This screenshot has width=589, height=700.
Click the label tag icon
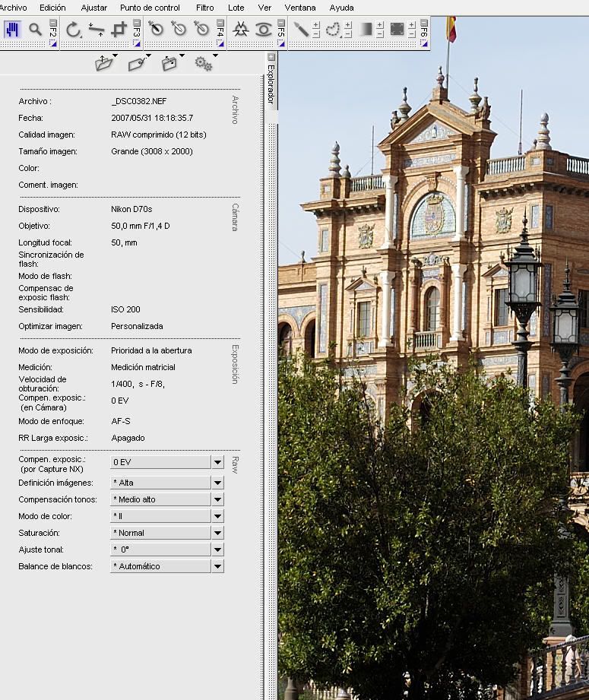[x=137, y=63]
